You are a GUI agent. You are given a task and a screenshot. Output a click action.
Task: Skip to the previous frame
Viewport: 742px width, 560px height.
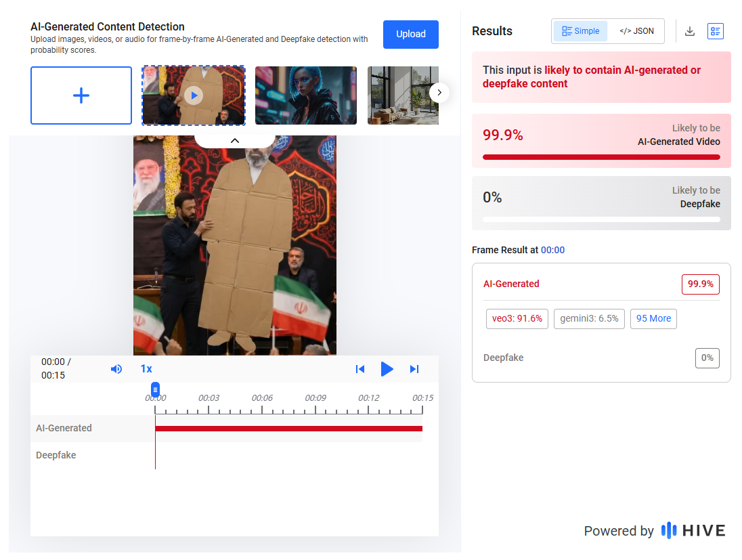[x=360, y=369]
